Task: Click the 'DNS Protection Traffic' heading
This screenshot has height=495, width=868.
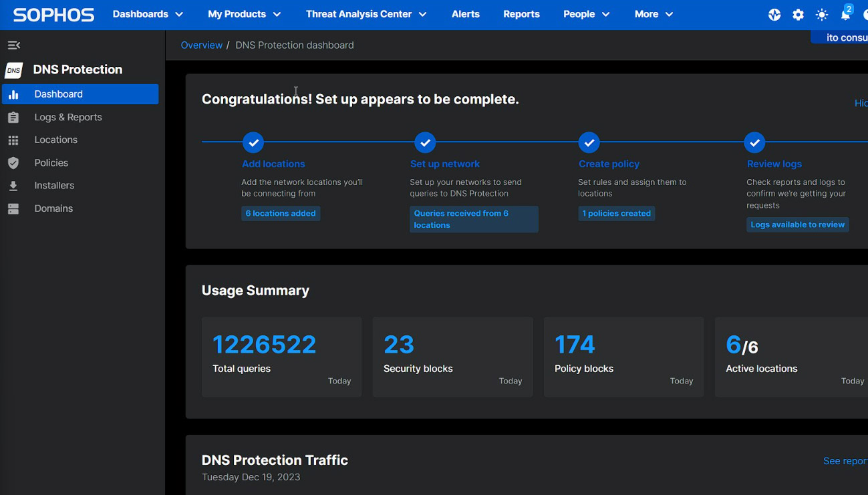Action: click(x=275, y=460)
